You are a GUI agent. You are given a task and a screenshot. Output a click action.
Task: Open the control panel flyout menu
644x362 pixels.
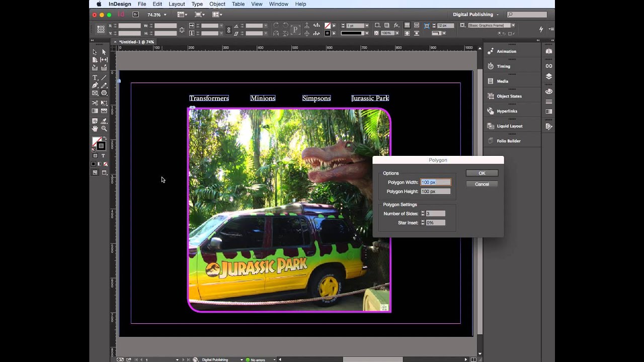pyautogui.click(x=551, y=29)
